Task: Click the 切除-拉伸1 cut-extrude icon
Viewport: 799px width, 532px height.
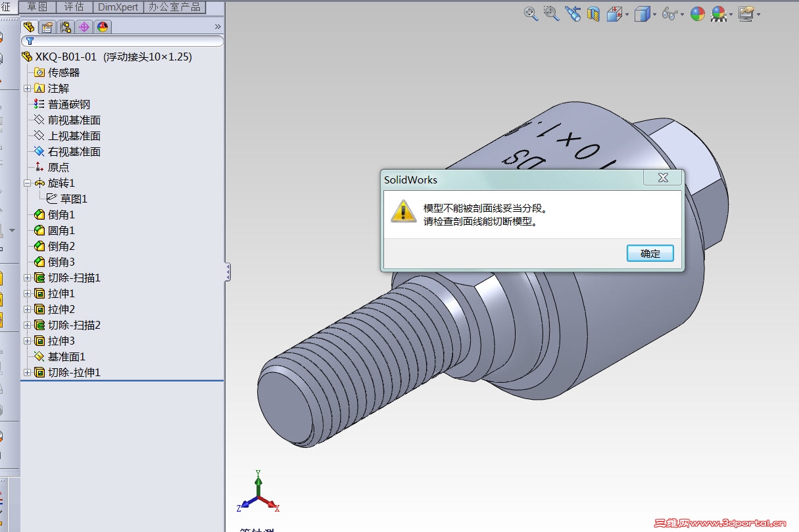Action: (x=39, y=372)
